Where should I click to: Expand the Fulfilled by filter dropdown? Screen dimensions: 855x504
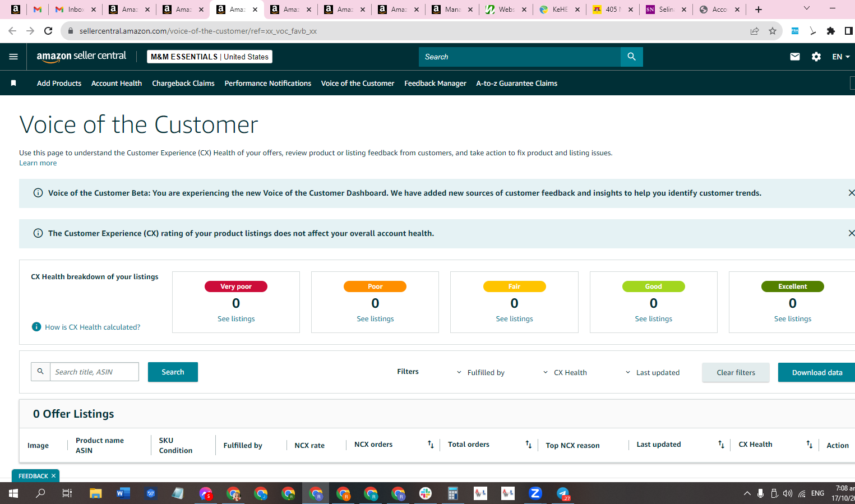point(480,372)
